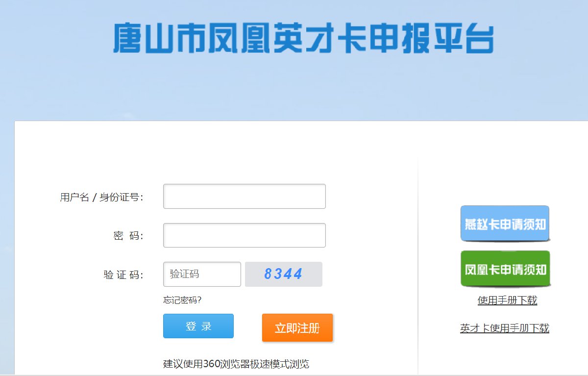Click the orange 立即注册 button
This screenshot has height=376, width=588.
(297, 328)
